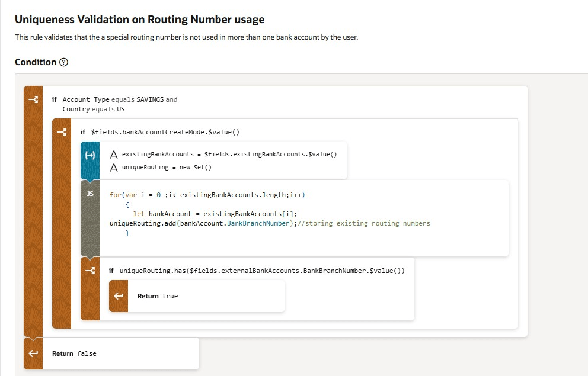The width and height of the screenshot is (588, 376).
Task: Click the uniqueRouting variable type icon
Action: [113, 168]
